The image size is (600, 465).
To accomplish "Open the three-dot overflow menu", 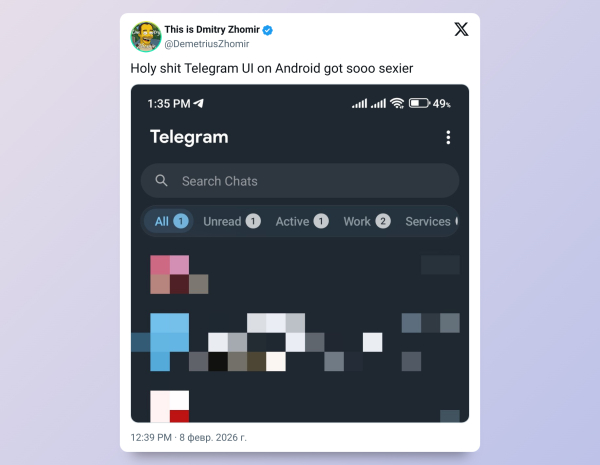I will [448, 137].
